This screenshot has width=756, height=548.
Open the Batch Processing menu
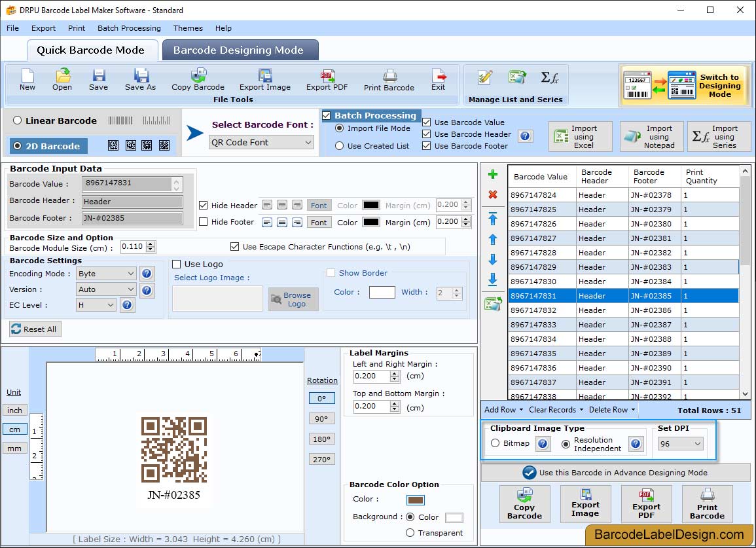[x=129, y=28]
